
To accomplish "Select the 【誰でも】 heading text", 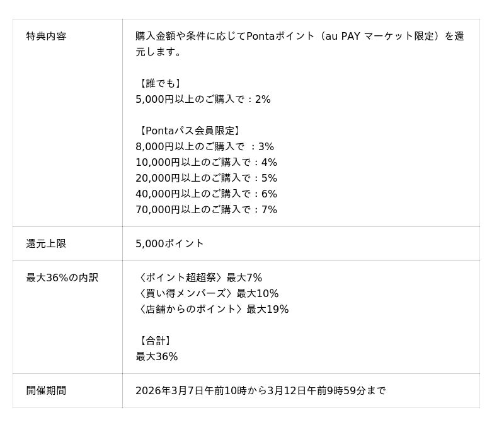I will (159, 83).
